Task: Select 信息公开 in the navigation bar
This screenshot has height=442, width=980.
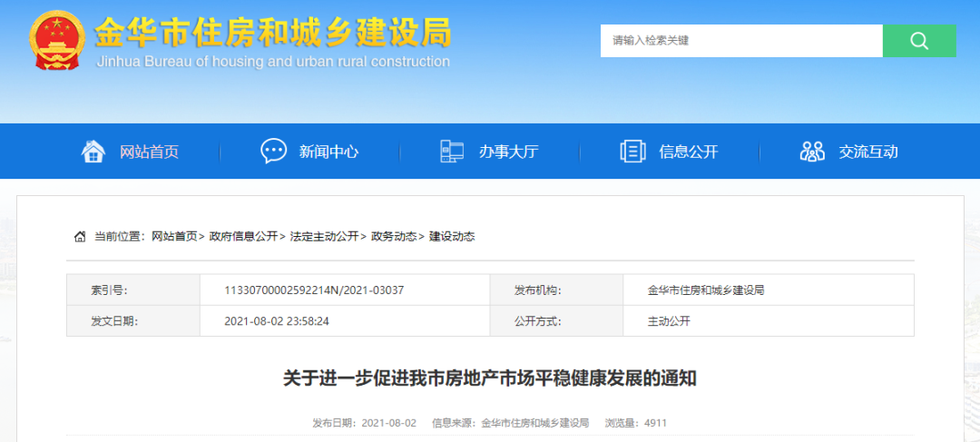Action: [688, 152]
